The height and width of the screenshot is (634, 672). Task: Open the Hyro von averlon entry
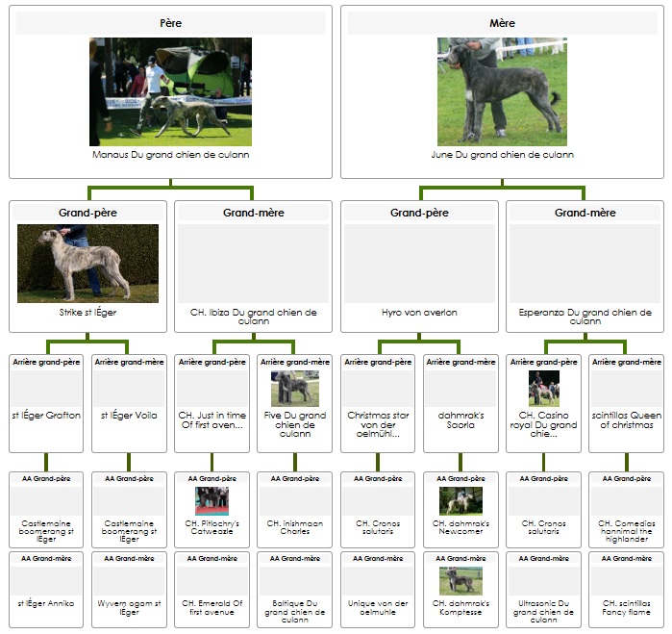pos(419,313)
